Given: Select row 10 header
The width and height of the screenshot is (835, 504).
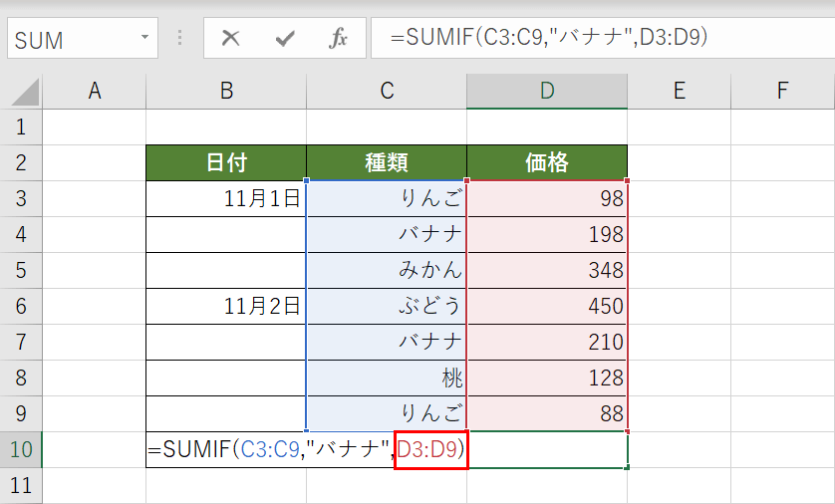Looking at the screenshot, I should pyautogui.click(x=21, y=449).
